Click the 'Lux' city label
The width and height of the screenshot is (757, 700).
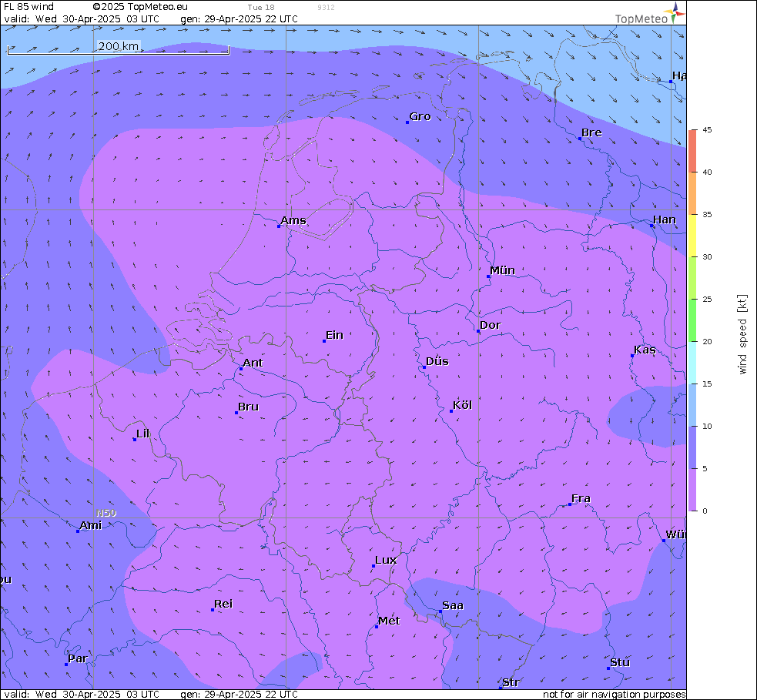click(386, 560)
